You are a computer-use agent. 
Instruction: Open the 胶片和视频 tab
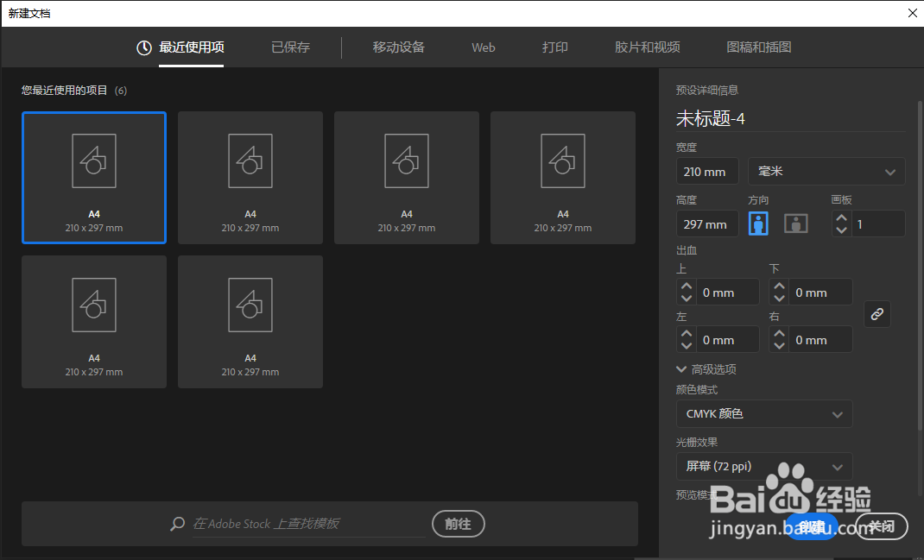pyautogui.click(x=648, y=47)
